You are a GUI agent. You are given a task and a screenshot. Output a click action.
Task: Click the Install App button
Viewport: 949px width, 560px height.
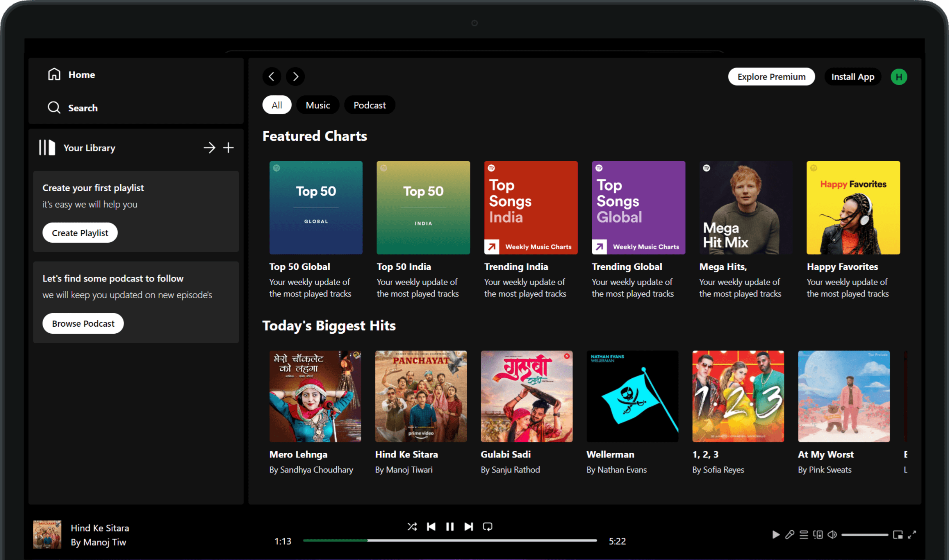852,77
